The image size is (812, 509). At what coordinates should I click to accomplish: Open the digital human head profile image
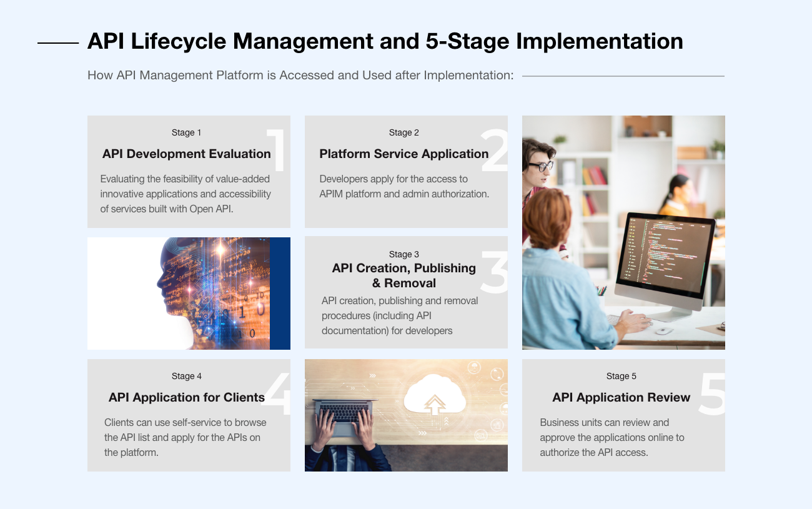click(189, 294)
